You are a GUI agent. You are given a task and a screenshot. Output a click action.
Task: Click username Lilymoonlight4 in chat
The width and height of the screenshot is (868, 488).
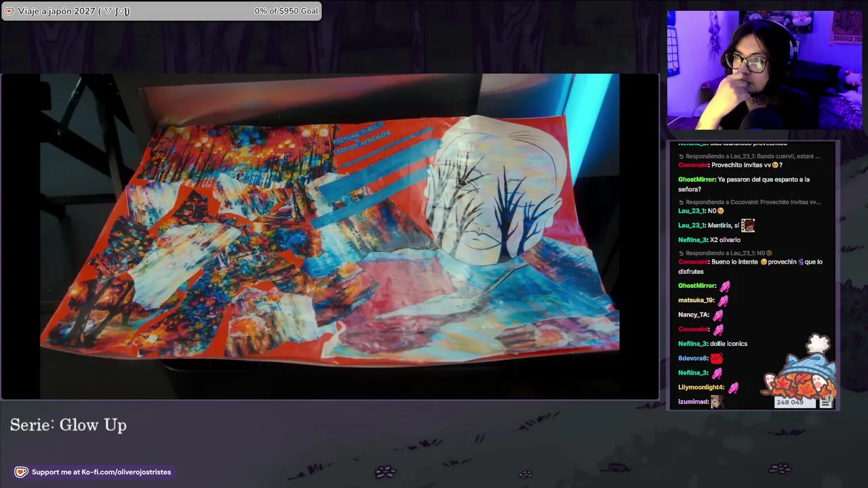coord(701,387)
